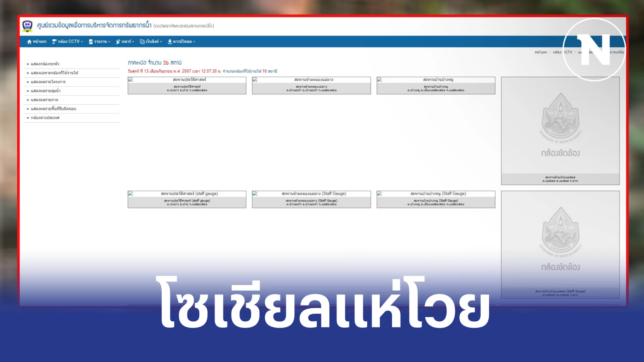The width and height of the screenshot is (644, 362).
Task: Open the เว็บลิงค์ menu in navbar
Action: [154, 42]
